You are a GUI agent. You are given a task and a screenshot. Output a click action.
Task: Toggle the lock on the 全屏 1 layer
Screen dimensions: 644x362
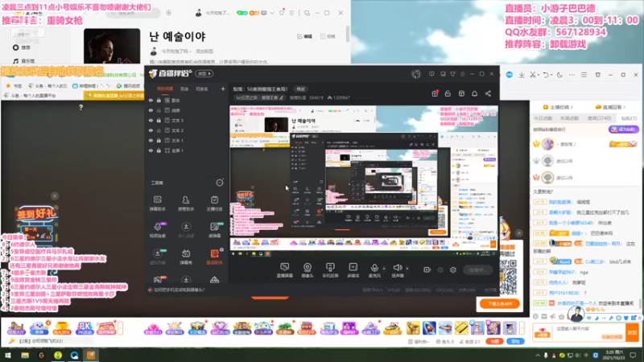tap(159, 150)
